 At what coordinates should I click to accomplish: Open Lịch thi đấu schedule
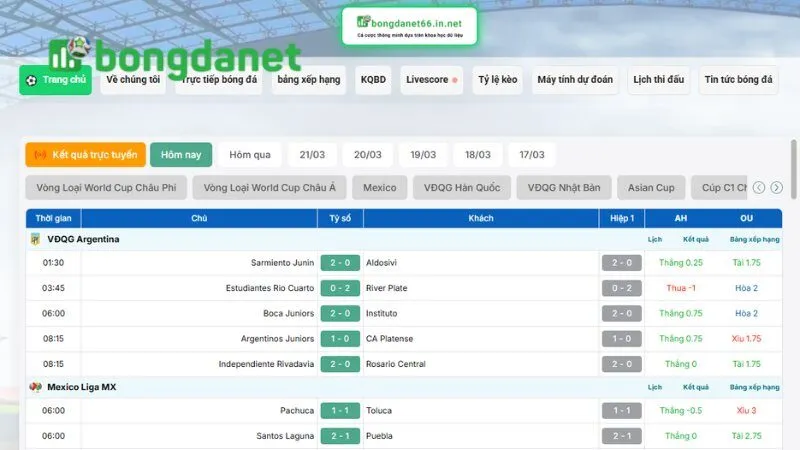(x=659, y=80)
